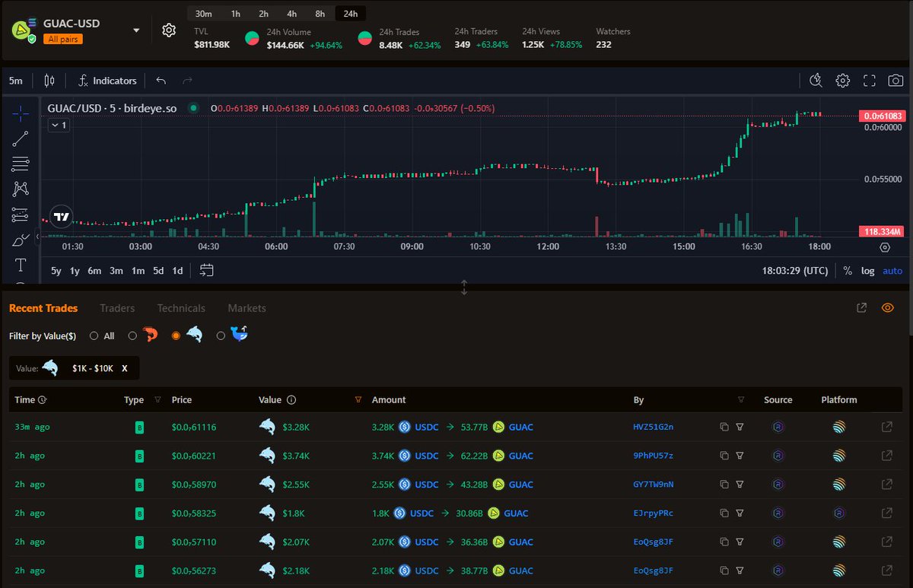This screenshot has height=588, width=913.
Task: Open the chart settings gear
Action: [842, 81]
